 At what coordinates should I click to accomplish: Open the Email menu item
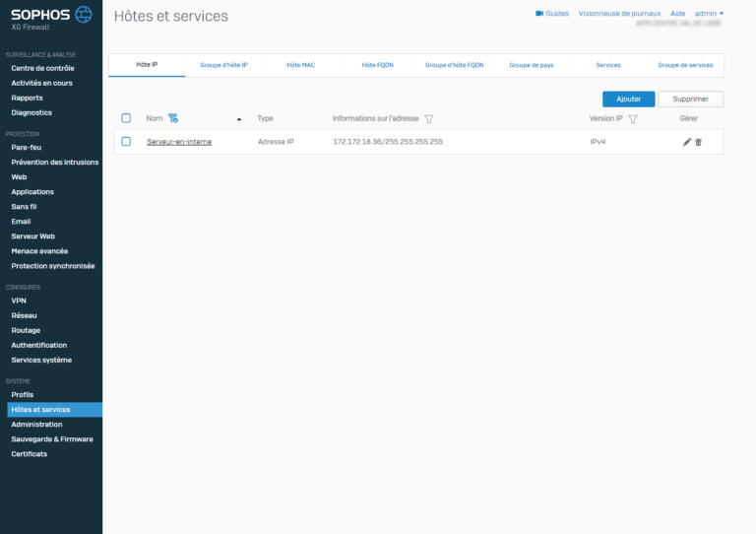21,222
